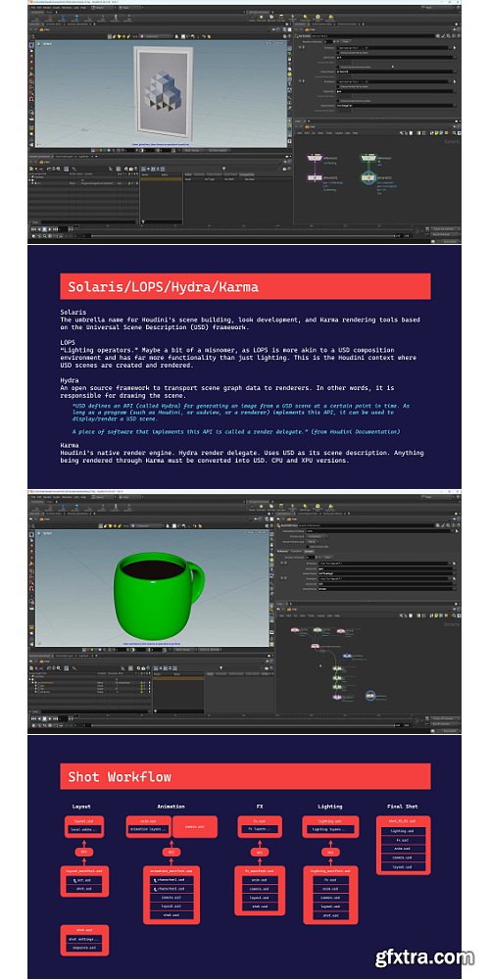Select the blue-ringed node in the top network editor
Viewport: 490px width, 980px height.
[x=368, y=177]
